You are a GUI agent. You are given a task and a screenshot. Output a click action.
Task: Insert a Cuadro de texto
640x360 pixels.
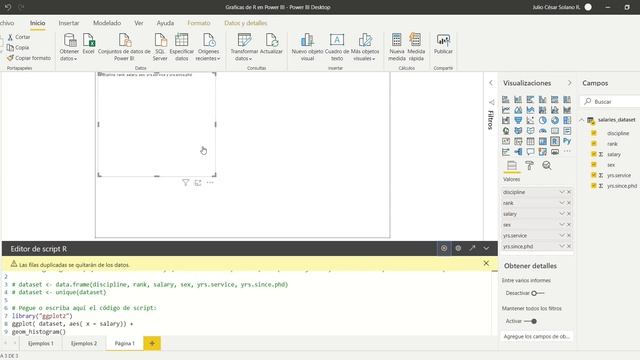pos(337,40)
